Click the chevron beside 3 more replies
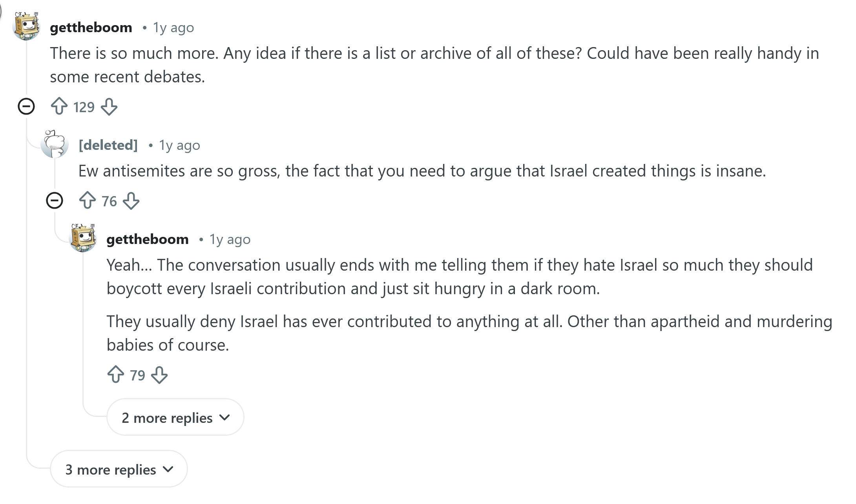The width and height of the screenshot is (856, 504). (168, 469)
